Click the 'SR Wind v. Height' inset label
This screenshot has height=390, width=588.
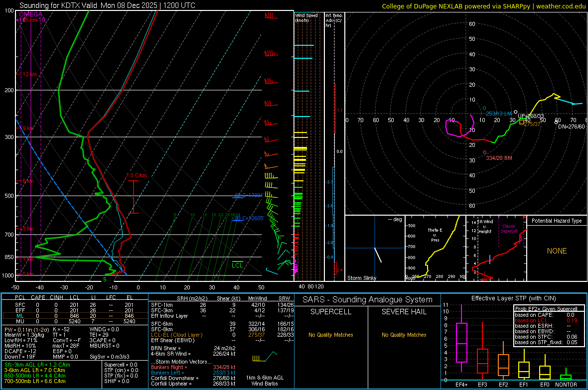coord(485,227)
